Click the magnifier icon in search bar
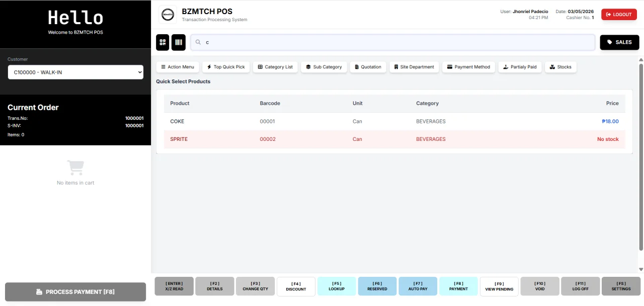This screenshot has height=306, width=644. click(198, 42)
